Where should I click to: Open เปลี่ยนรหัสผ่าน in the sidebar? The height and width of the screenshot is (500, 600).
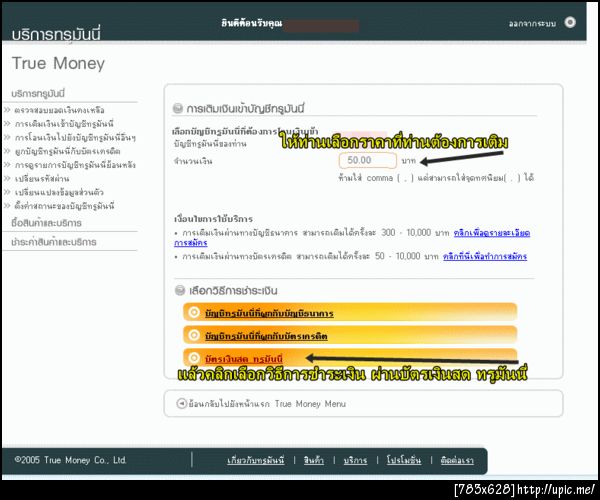click(42, 179)
